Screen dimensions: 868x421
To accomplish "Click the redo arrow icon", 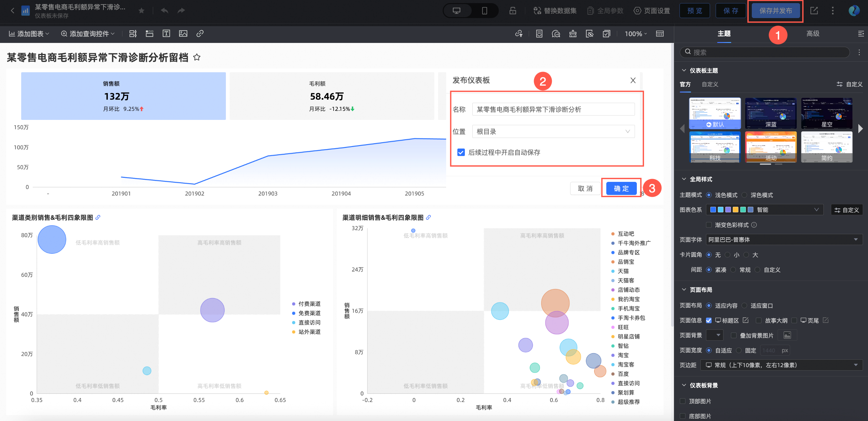I will pos(181,11).
